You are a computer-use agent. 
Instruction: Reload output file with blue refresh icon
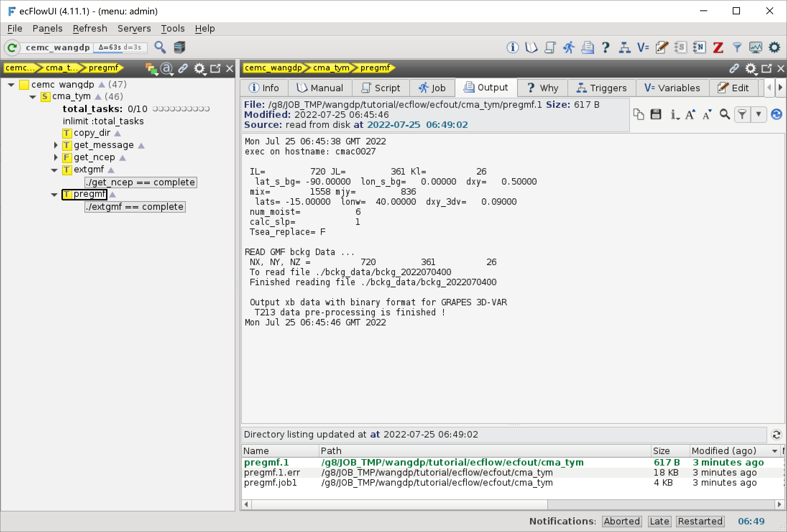coord(777,115)
